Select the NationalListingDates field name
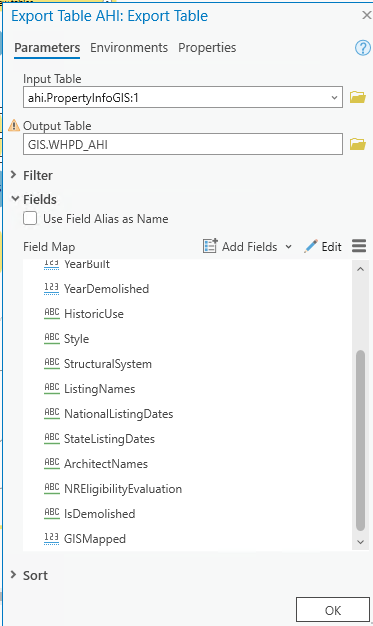The image size is (373, 626). click(119, 414)
